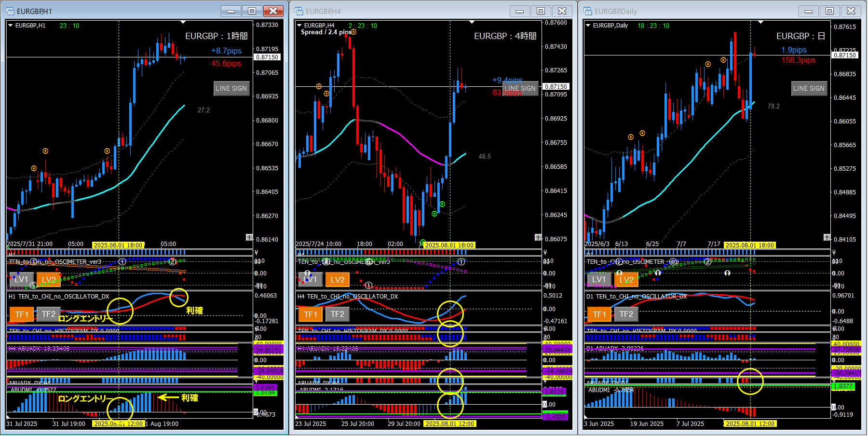Toggle LV2 in the Daily OSCIMETER panel

626,280
